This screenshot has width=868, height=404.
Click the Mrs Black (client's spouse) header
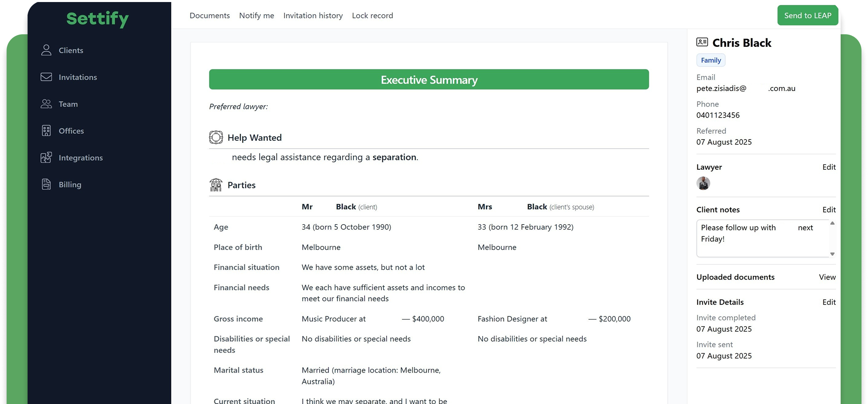click(536, 207)
